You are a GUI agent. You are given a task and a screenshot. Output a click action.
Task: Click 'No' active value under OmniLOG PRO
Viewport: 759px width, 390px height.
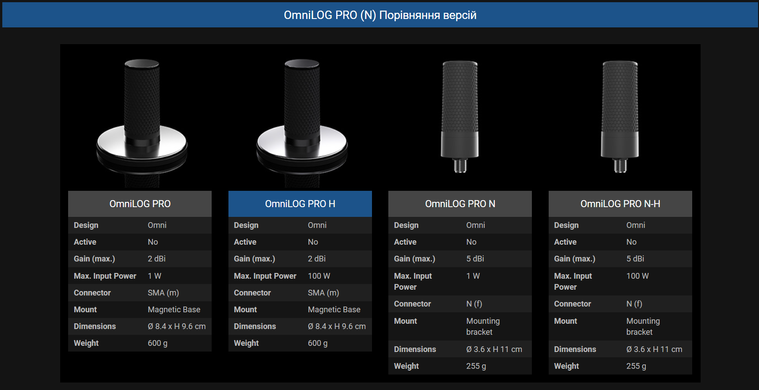pos(152,242)
